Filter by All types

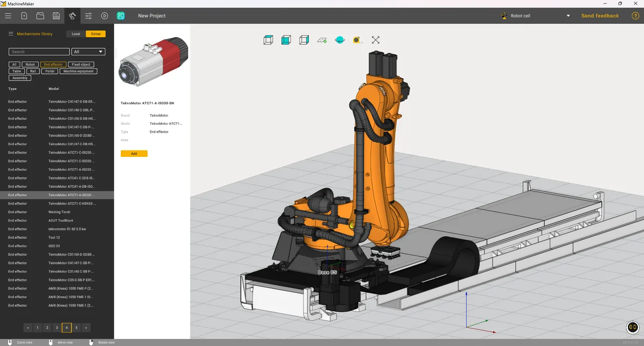pos(14,64)
